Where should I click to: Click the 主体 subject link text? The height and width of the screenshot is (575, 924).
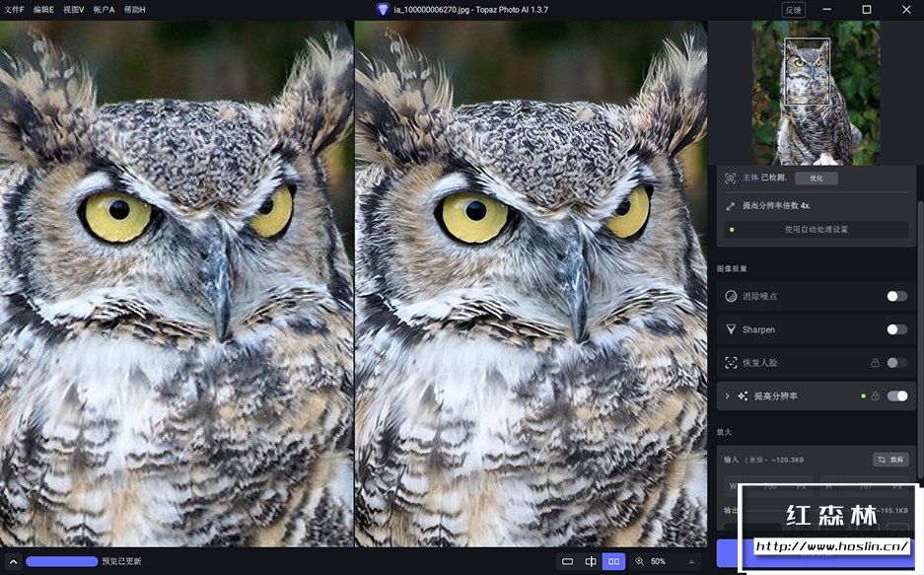[750, 178]
